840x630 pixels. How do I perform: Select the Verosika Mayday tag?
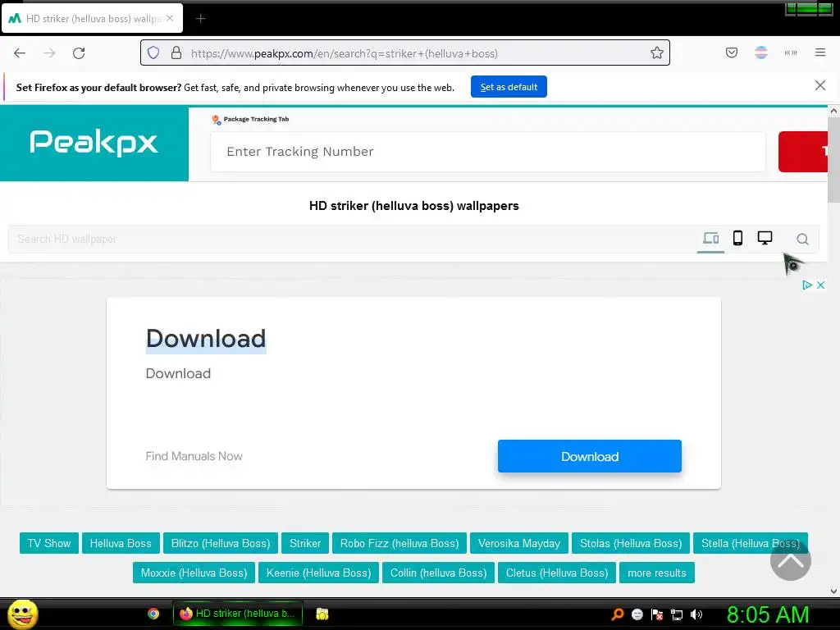click(519, 543)
